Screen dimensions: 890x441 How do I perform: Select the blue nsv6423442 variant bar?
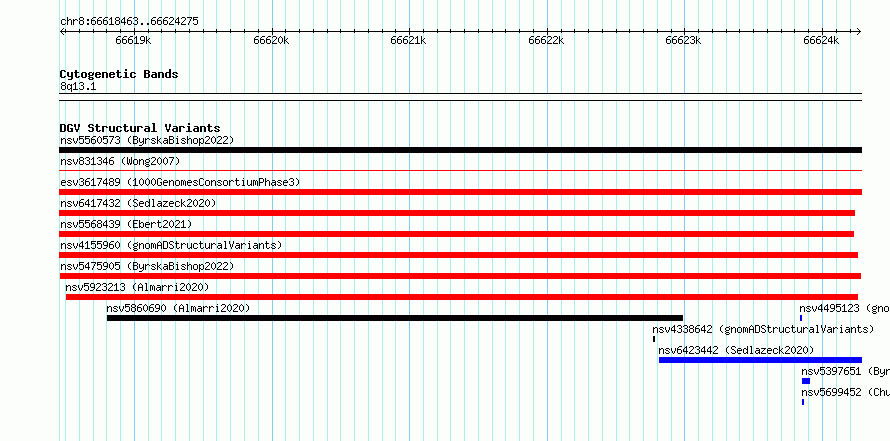coord(760,360)
